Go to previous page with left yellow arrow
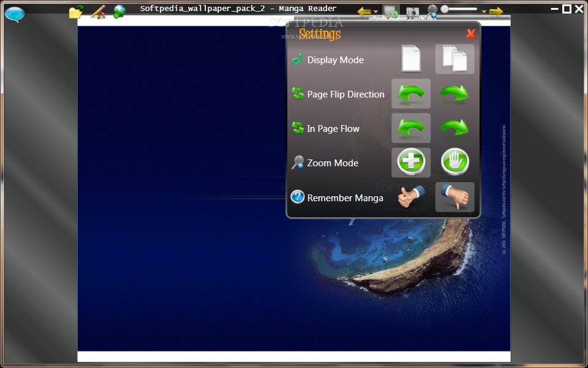 pos(364,12)
